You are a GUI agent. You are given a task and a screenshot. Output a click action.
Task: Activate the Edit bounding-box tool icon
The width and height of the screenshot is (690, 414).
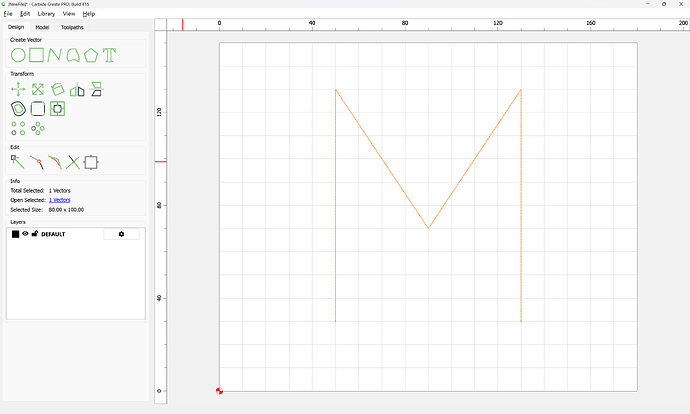pos(91,162)
